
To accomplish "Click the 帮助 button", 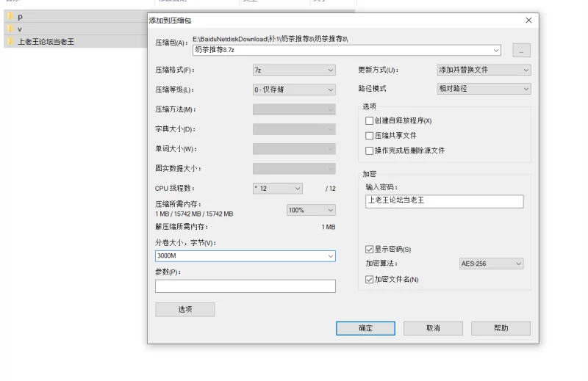I will click(x=501, y=328).
